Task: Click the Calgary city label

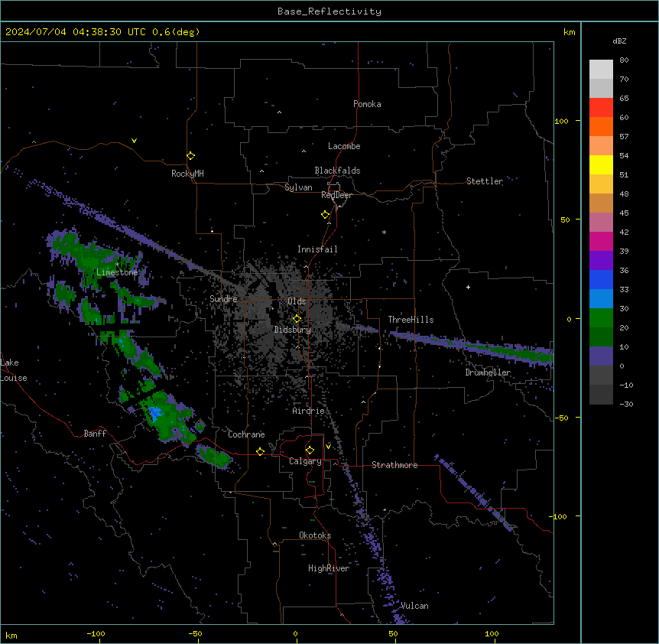Action: [x=305, y=461]
